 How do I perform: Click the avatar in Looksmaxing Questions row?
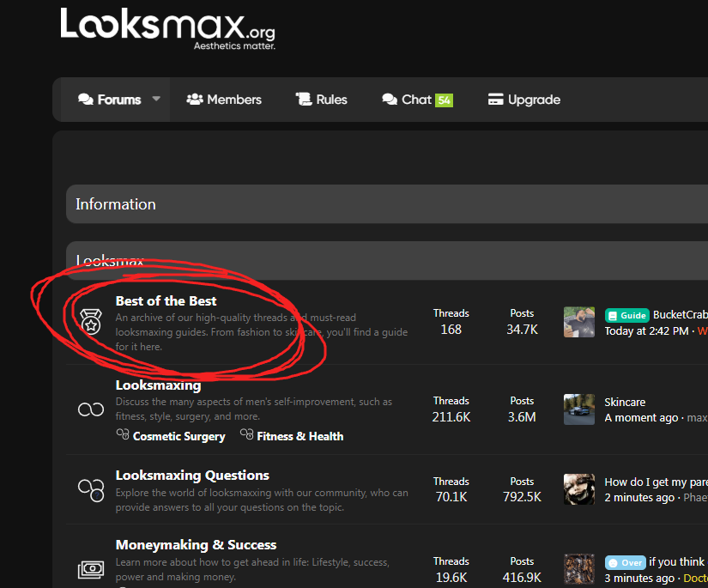[579, 489]
